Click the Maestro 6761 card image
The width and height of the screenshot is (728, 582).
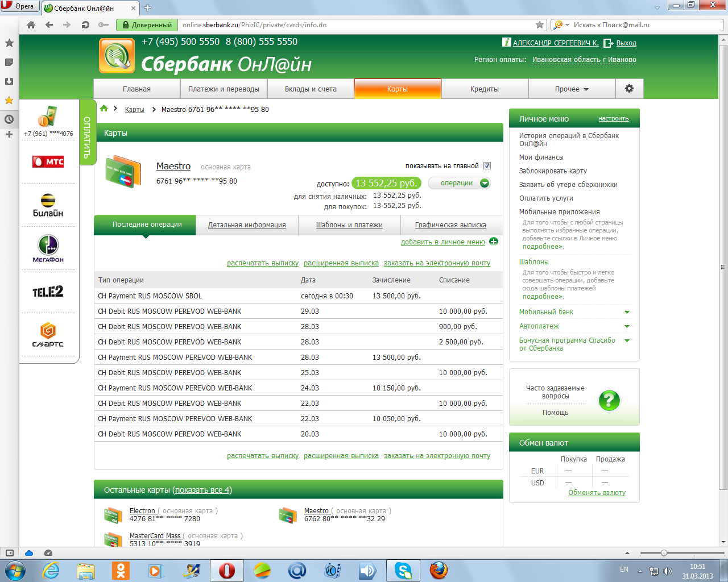click(123, 171)
